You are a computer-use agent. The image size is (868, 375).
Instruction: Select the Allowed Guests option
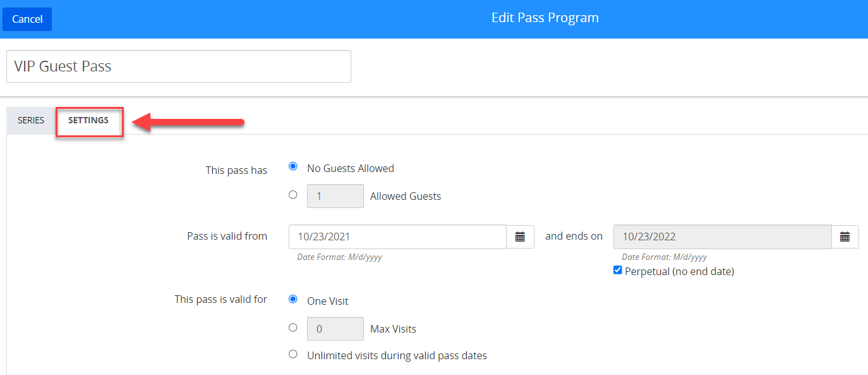click(292, 195)
